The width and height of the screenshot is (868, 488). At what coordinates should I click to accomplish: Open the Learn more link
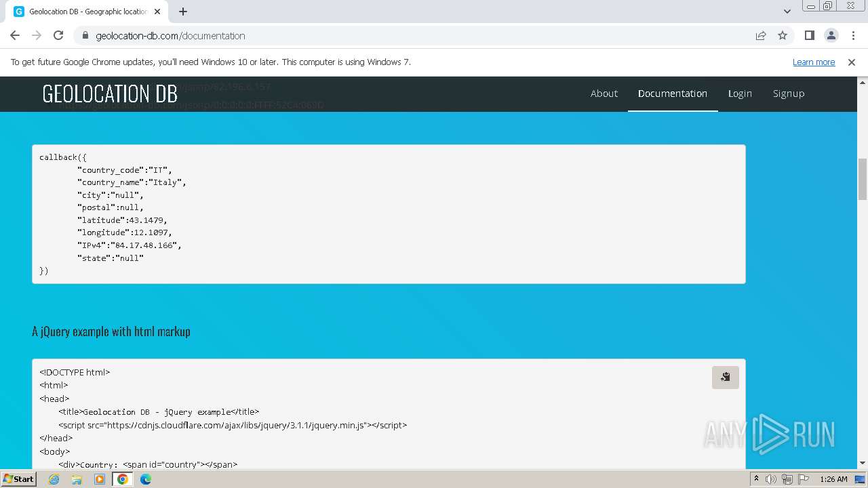[x=814, y=62]
